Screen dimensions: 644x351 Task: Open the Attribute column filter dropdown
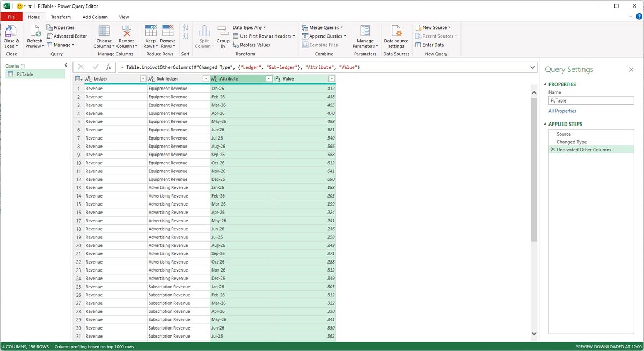pyautogui.click(x=268, y=79)
